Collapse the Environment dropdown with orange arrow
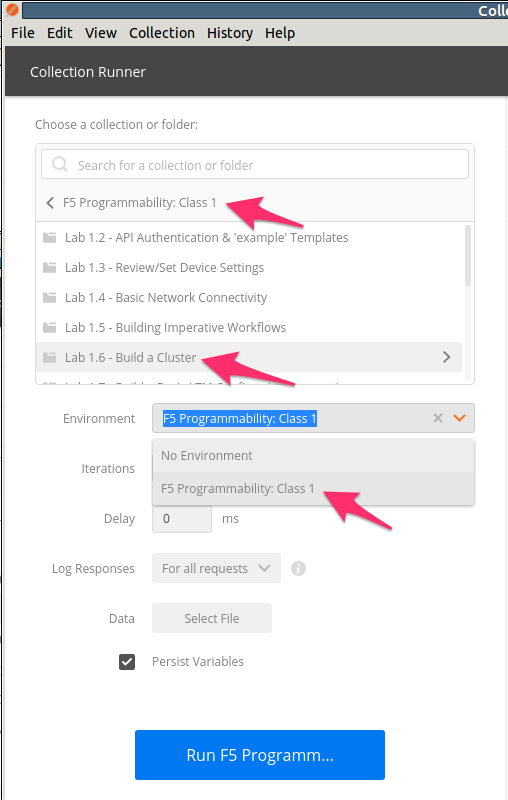The width and height of the screenshot is (508, 800). coord(460,418)
